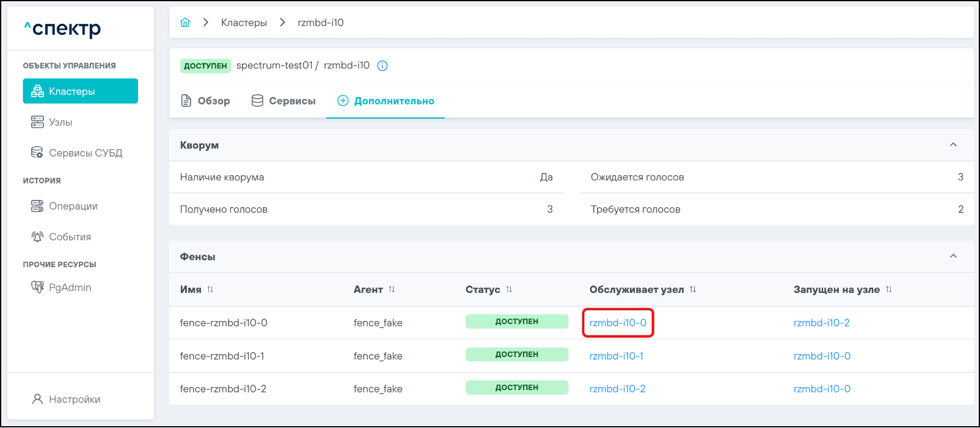Collapse the Кворум section

[x=953, y=145]
